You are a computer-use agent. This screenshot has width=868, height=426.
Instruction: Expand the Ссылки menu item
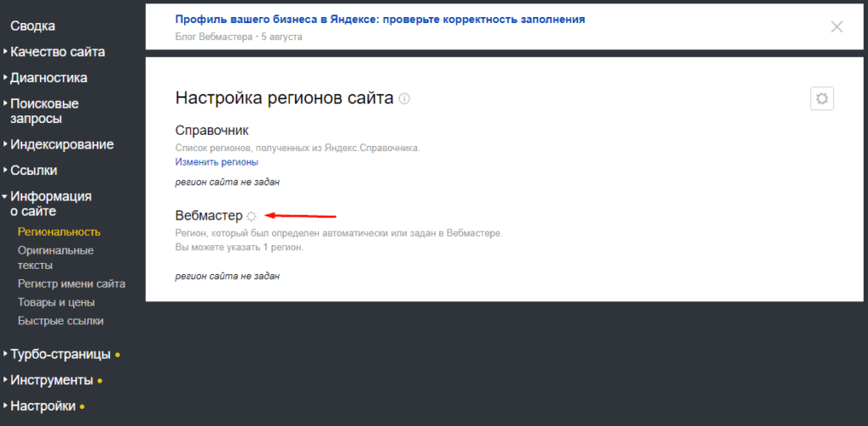(x=34, y=170)
